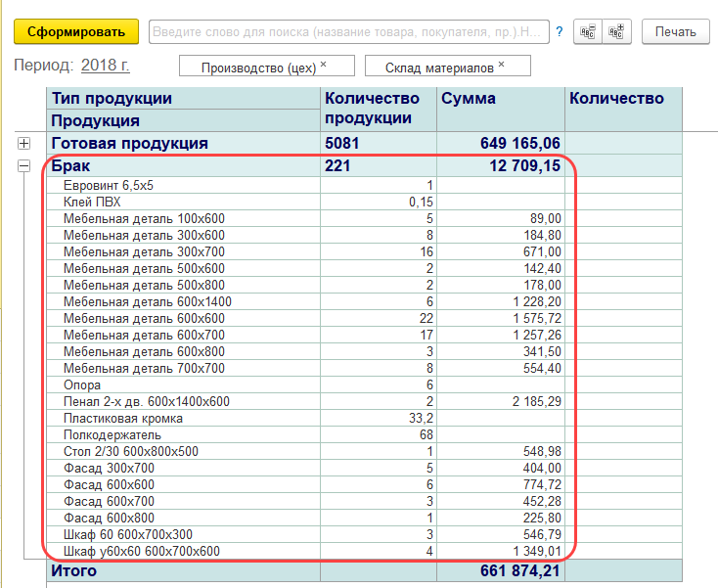Screen dimensions: 718x588
Task: Click the quantity cell 33,2
Action: point(421,418)
